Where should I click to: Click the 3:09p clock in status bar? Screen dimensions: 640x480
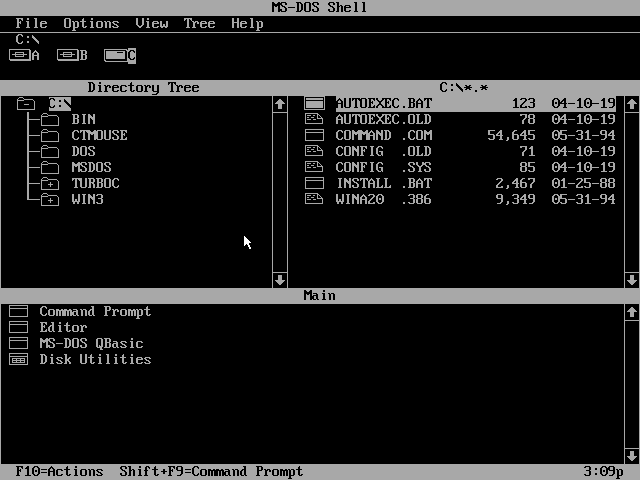604,471
